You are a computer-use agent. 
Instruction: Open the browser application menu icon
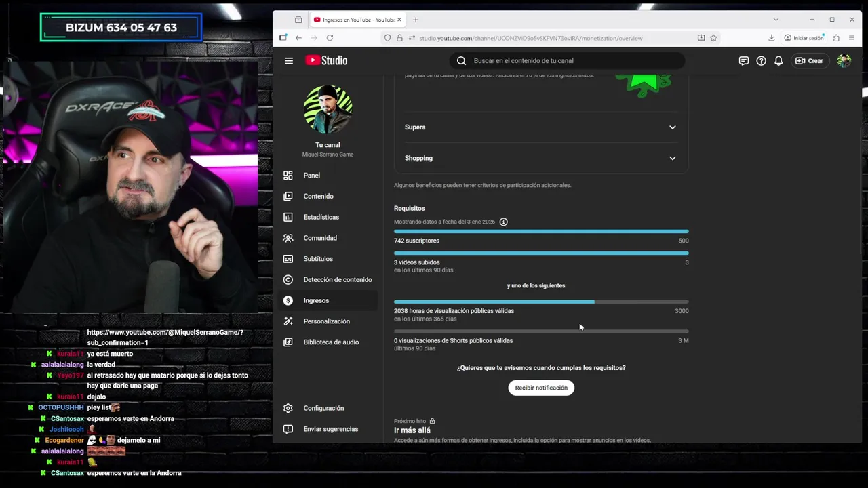pos(852,38)
